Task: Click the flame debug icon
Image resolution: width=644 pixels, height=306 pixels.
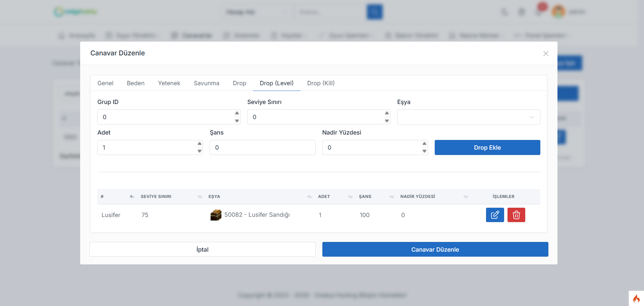Action: coord(636,299)
